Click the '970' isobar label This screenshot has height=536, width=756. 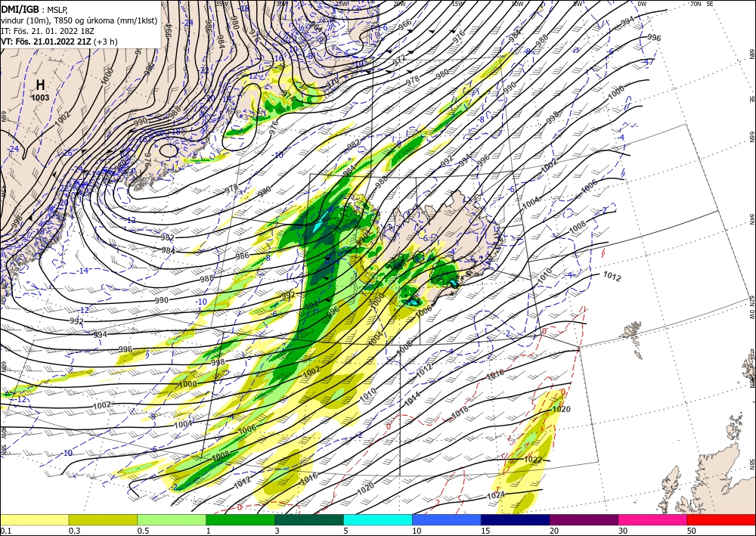click(332, 83)
